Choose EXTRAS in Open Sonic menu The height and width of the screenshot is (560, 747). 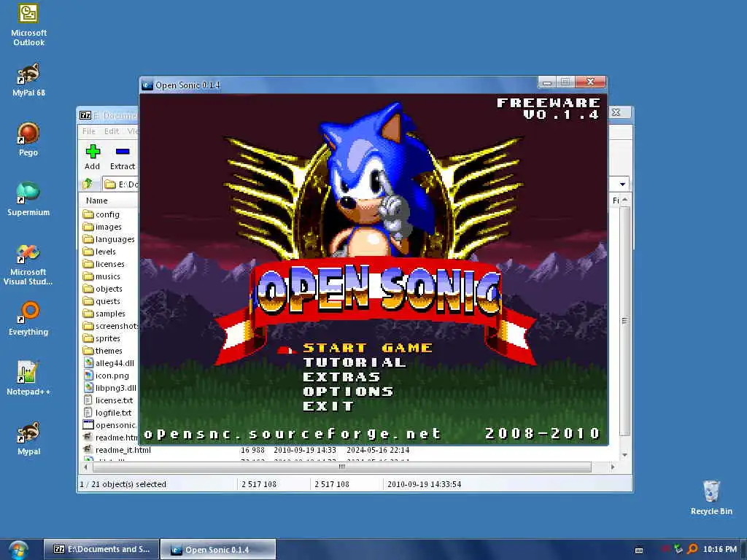click(x=341, y=377)
